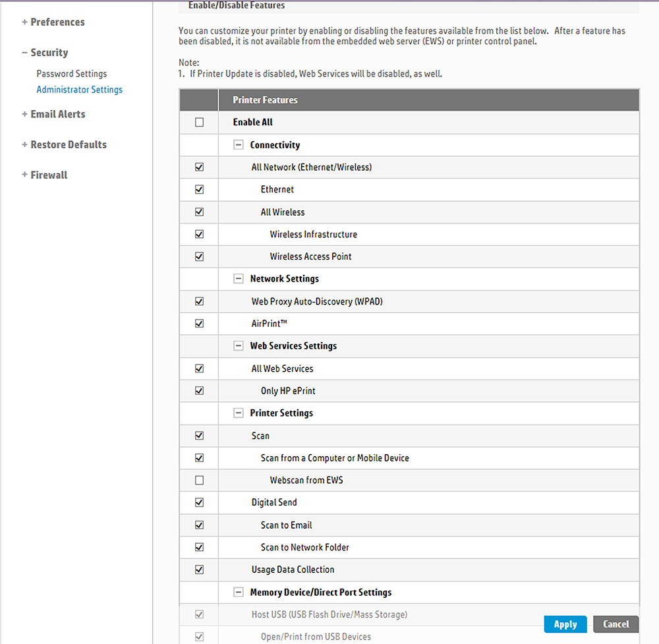Collapse the Connectivity section

(x=239, y=145)
